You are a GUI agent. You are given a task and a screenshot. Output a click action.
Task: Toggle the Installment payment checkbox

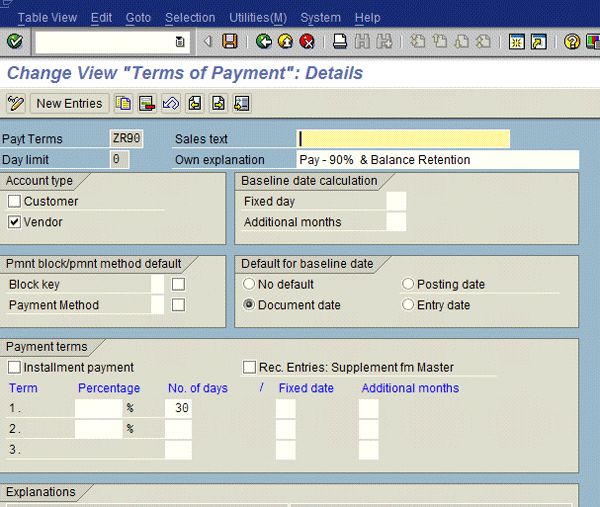pyautogui.click(x=14, y=368)
